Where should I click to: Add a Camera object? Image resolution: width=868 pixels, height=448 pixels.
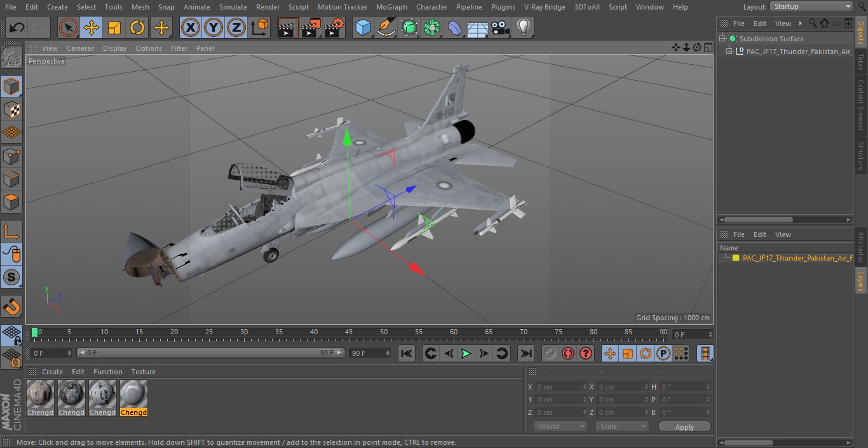[501, 27]
